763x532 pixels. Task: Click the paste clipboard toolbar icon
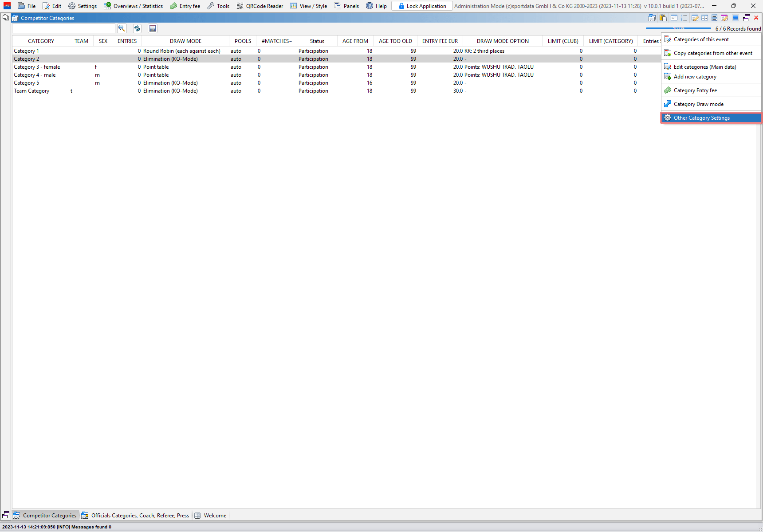tap(663, 18)
